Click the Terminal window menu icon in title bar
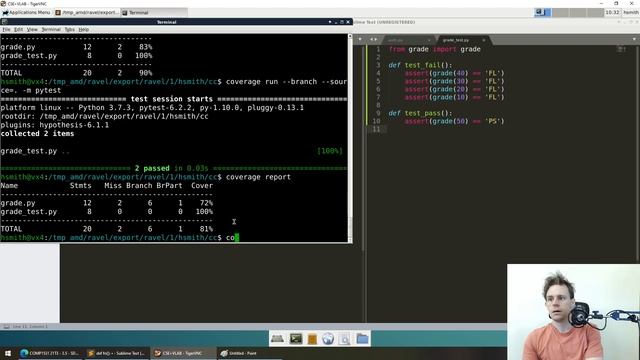 [x=4, y=22]
